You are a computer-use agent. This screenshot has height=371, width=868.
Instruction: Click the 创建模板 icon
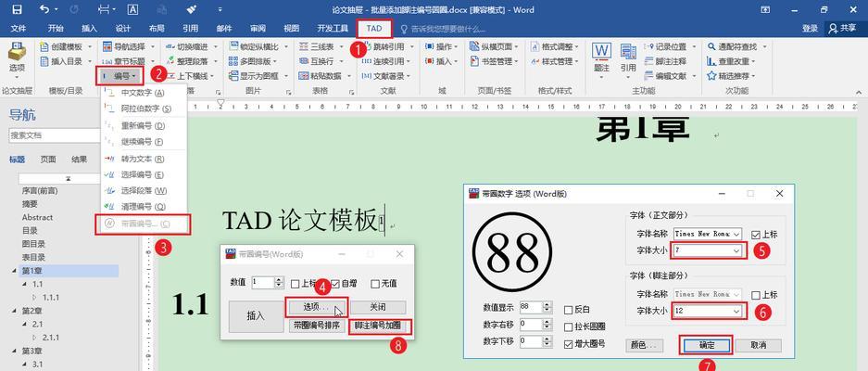(44, 47)
